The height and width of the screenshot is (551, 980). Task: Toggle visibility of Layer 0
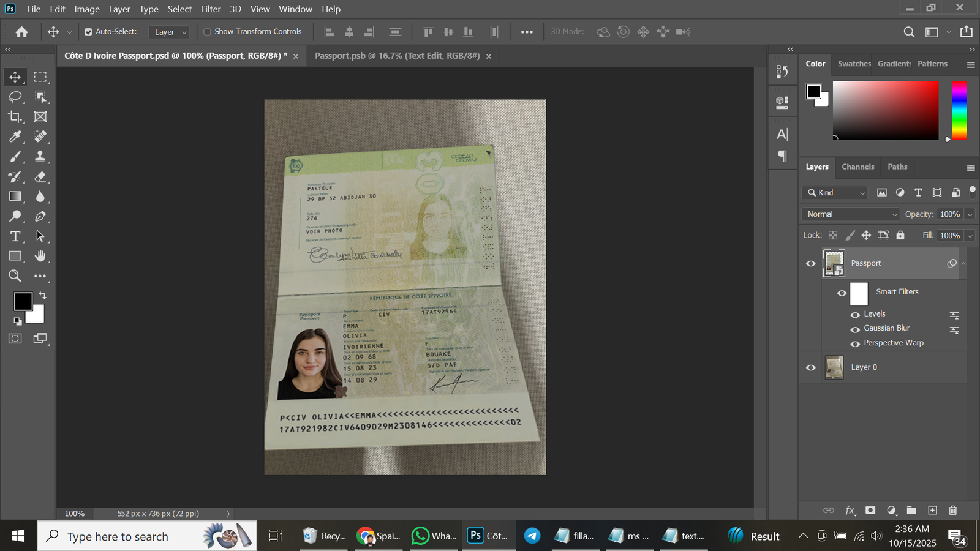click(x=811, y=367)
